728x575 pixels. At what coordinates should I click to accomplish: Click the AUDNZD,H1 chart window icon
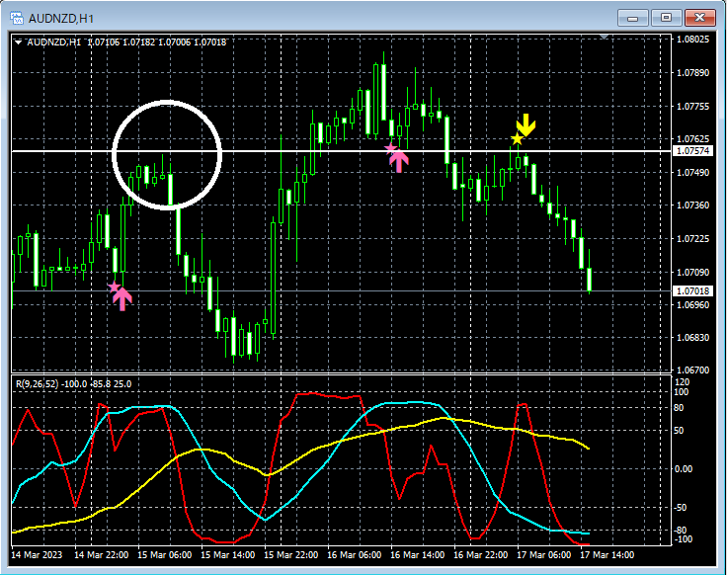[17, 18]
